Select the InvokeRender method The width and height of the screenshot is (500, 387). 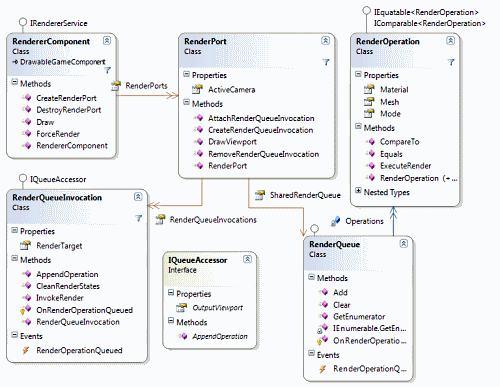[60, 298]
